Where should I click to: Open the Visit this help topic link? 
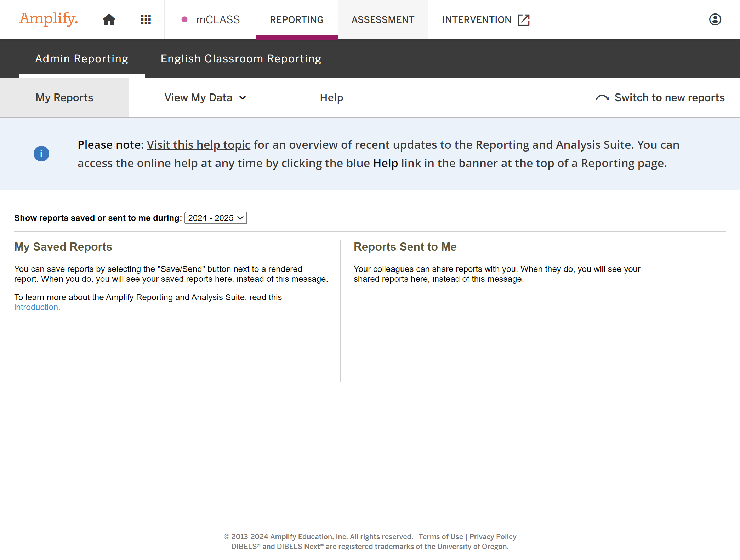(x=198, y=145)
